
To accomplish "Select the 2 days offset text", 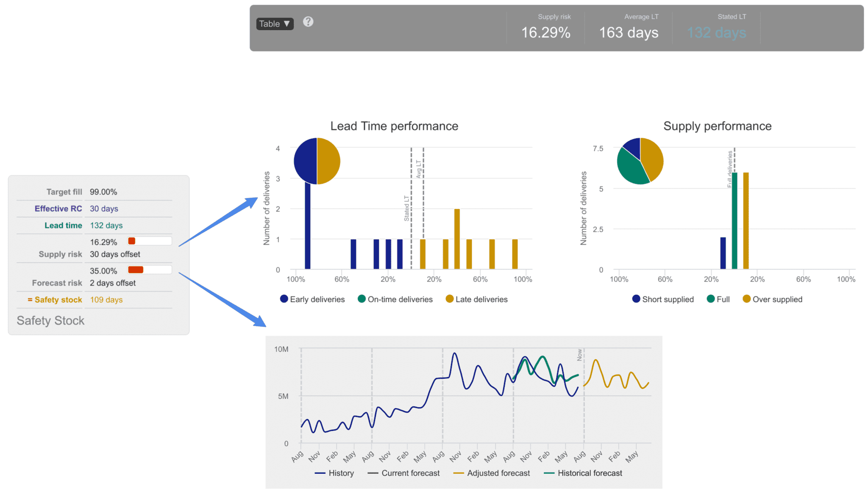I will [113, 283].
